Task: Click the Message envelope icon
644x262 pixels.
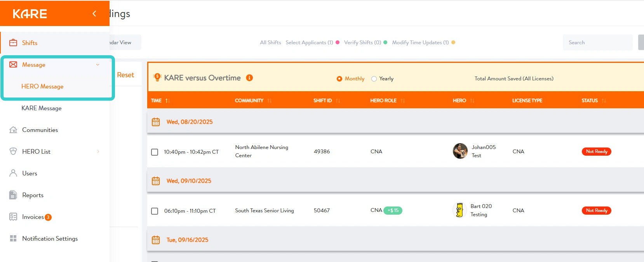Action: coord(13,64)
